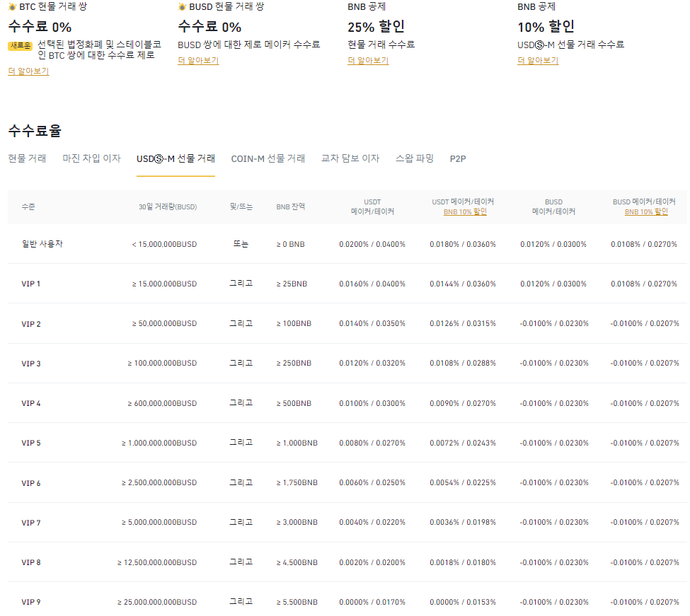Click the flame icon beside BTC 현물 거래 쌍
Screen dimensions: 690x616
(x=12, y=7)
